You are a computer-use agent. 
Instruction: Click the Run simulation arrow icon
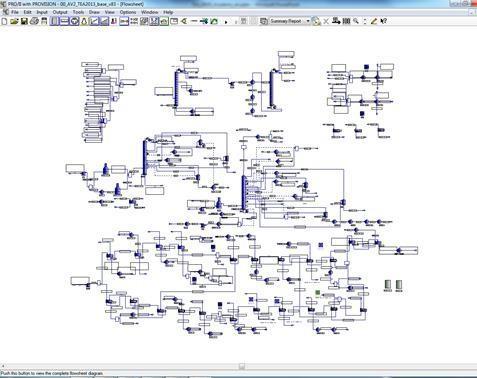pyautogui.click(x=226, y=22)
